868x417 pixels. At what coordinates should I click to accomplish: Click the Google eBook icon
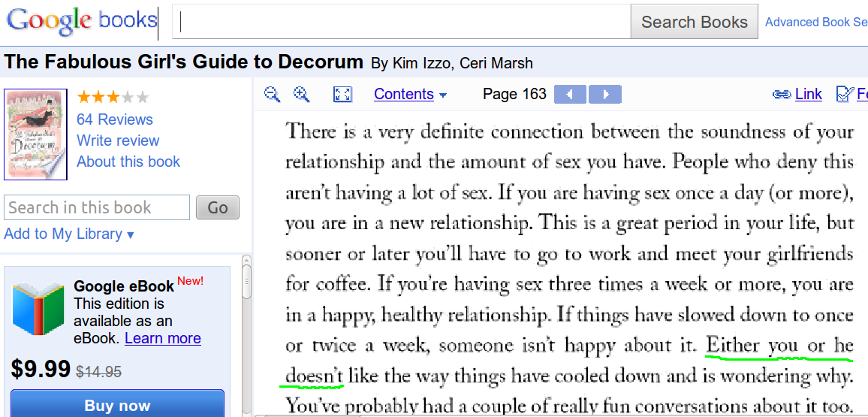click(39, 309)
